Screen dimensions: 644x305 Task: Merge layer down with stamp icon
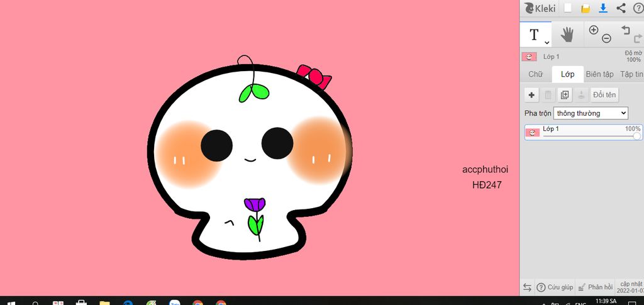coord(581,95)
